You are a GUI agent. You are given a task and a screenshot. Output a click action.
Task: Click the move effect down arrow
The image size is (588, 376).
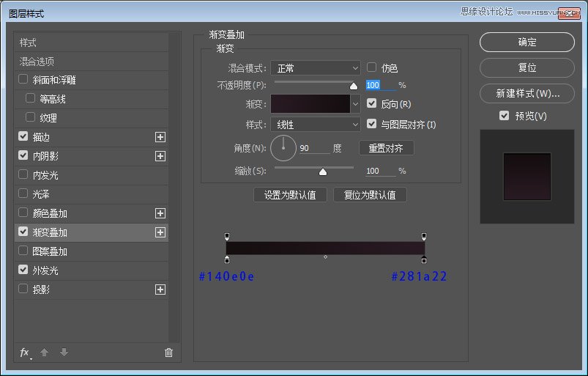point(64,353)
